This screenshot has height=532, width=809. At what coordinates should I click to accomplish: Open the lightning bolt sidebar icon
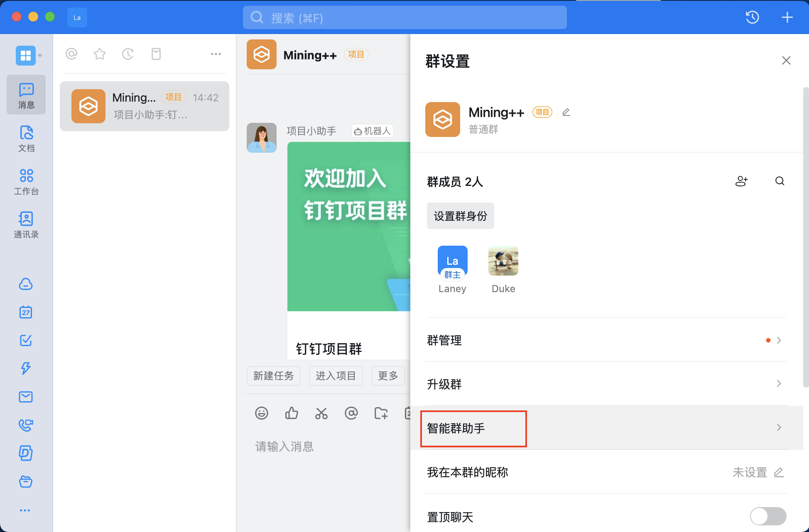pyautogui.click(x=26, y=368)
